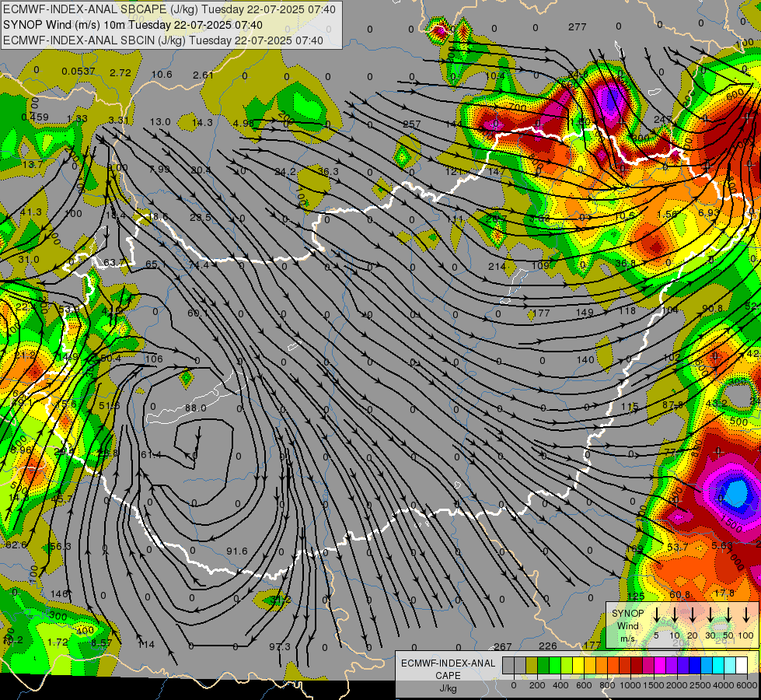Choose the white swatch at legend end
761x700 pixels.
pyautogui.click(x=741, y=666)
